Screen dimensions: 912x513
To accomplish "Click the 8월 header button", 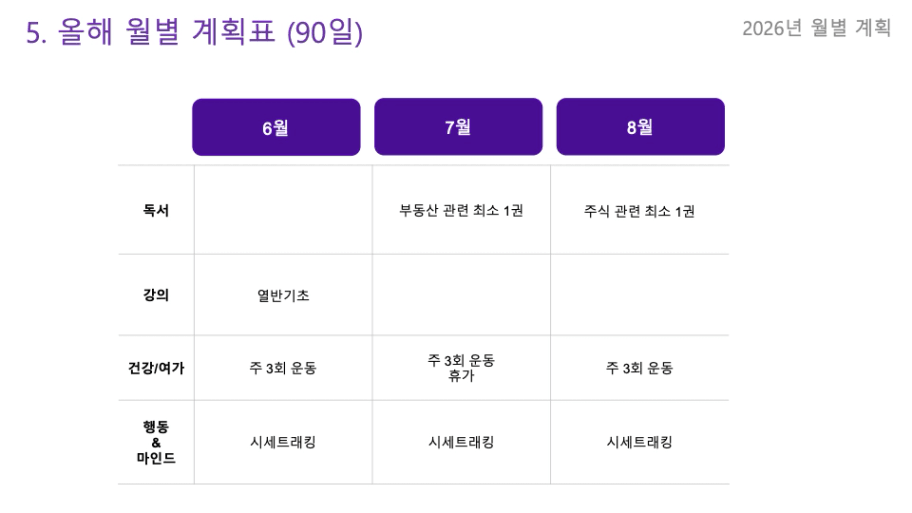I will tap(640, 127).
